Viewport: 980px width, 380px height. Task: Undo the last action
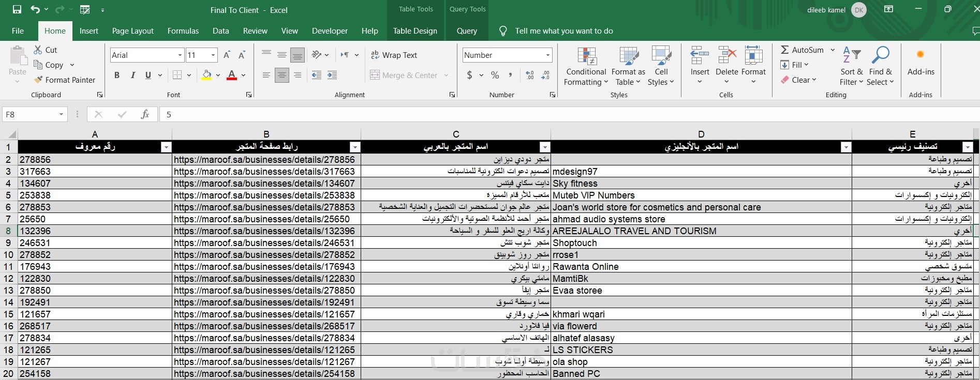35,10
